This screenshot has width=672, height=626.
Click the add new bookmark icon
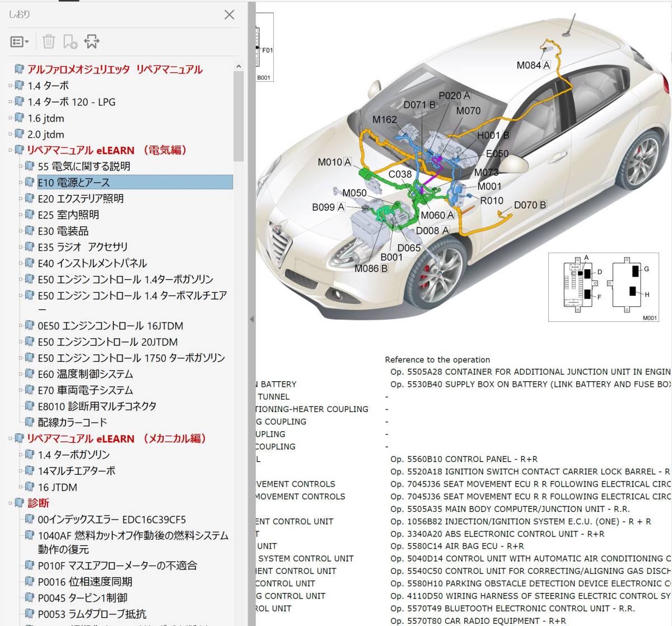pyautogui.click(x=70, y=42)
